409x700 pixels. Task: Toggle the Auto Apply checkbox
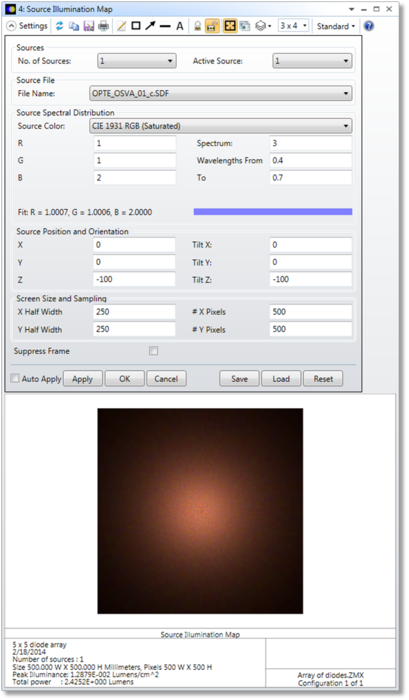click(15, 378)
